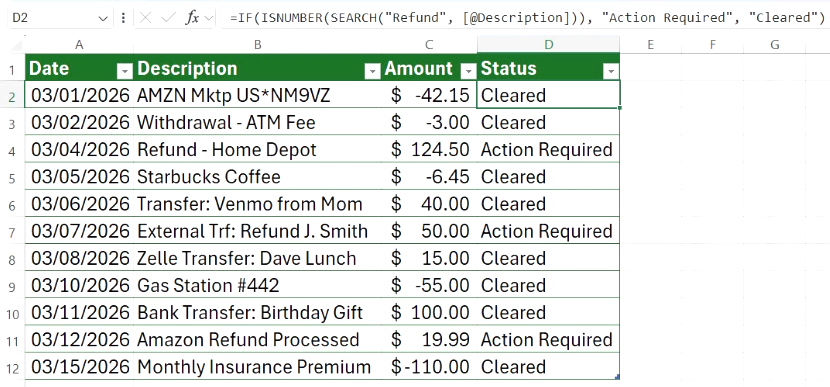
Task: Select row 7 header
Action: pyautogui.click(x=12, y=231)
